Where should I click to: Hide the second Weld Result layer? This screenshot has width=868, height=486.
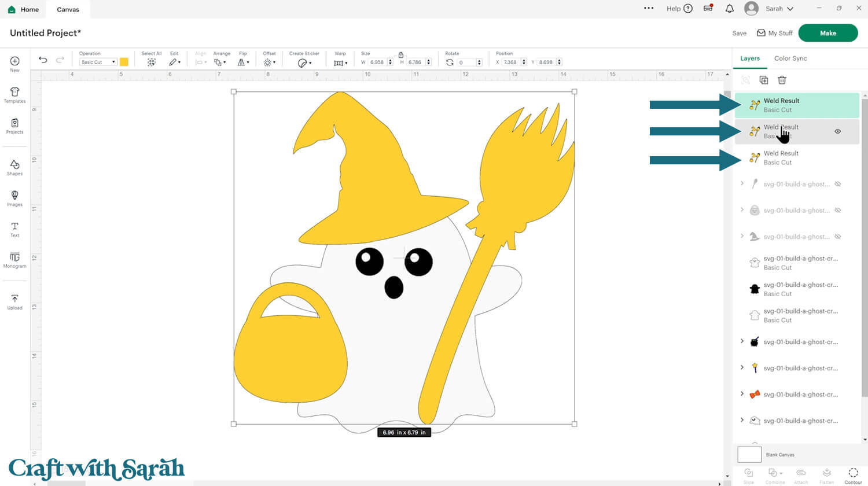837,131
